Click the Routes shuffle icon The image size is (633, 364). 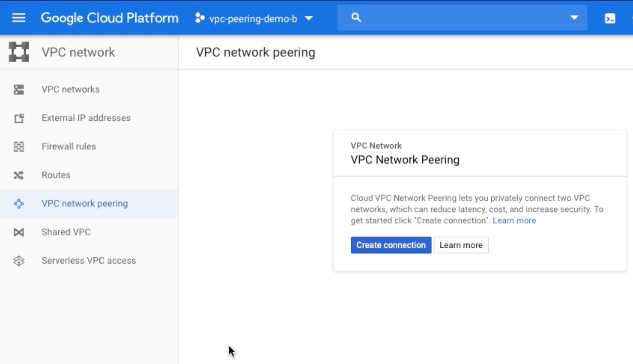click(x=19, y=175)
